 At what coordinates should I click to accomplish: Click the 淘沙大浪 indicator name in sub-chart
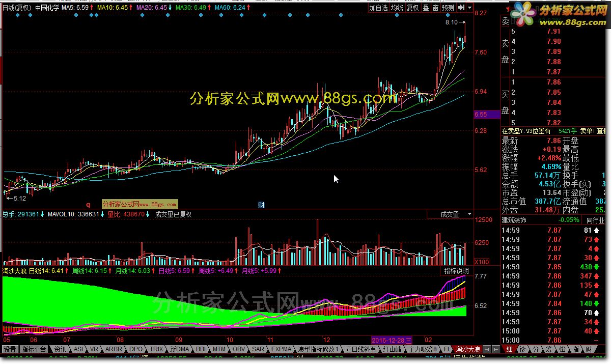tap(15, 271)
